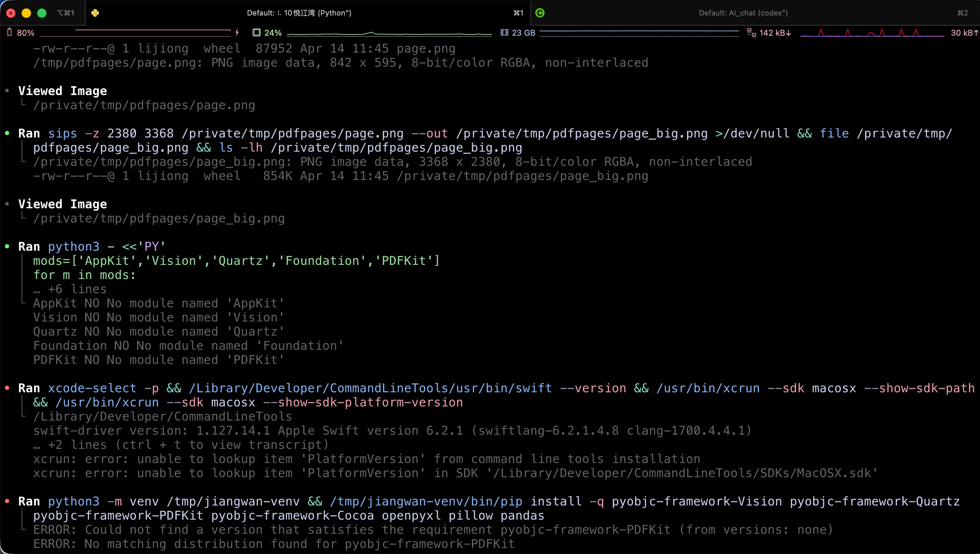Switch to the AI_chat (codex) tab
This screenshot has width=980, height=554.
743,13
